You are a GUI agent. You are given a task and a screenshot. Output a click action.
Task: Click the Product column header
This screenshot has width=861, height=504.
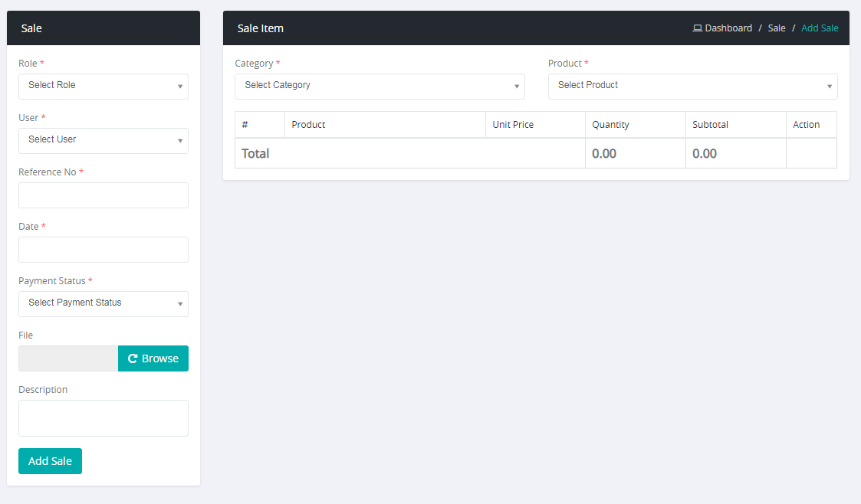pos(308,125)
